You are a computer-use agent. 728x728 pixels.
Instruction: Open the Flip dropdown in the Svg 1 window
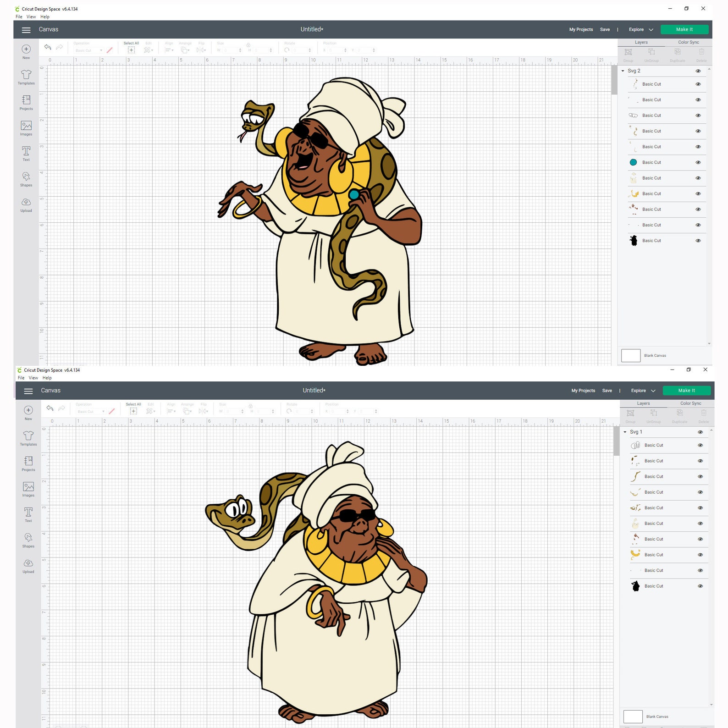pyautogui.click(x=204, y=411)
